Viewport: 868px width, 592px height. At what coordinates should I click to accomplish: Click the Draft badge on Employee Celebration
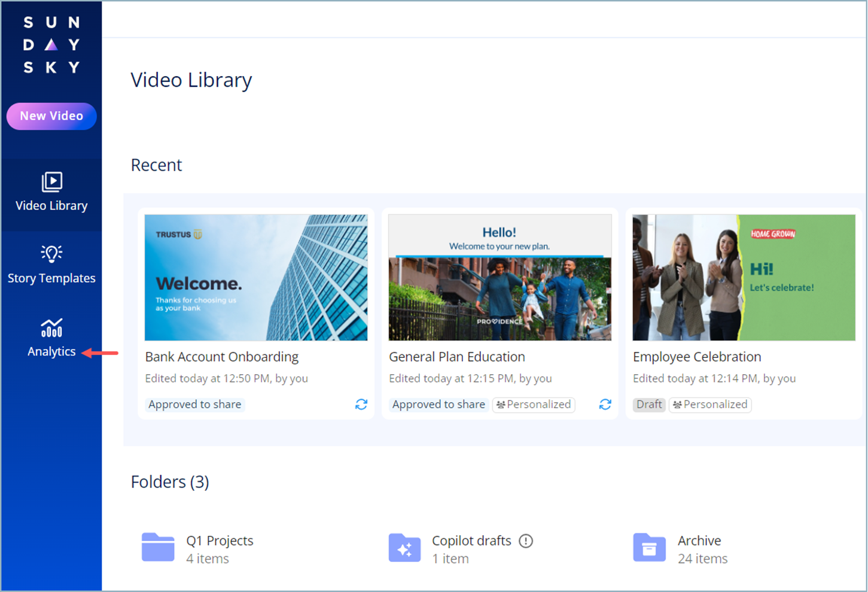(x=649, y=405)
